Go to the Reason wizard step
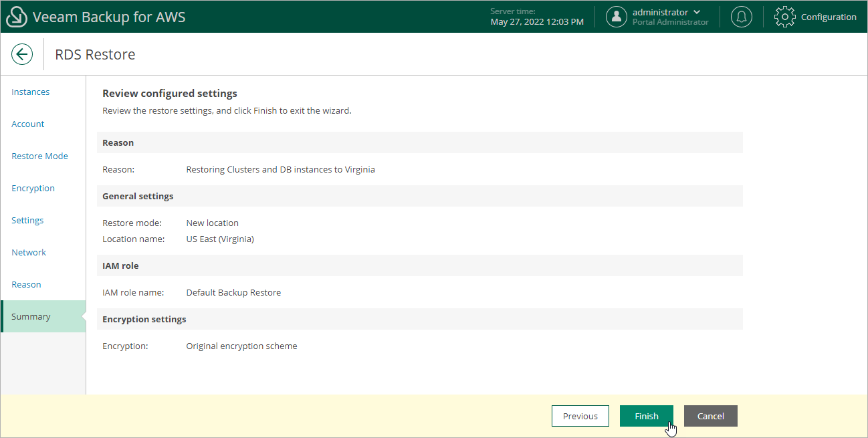 tap(26, 285)
